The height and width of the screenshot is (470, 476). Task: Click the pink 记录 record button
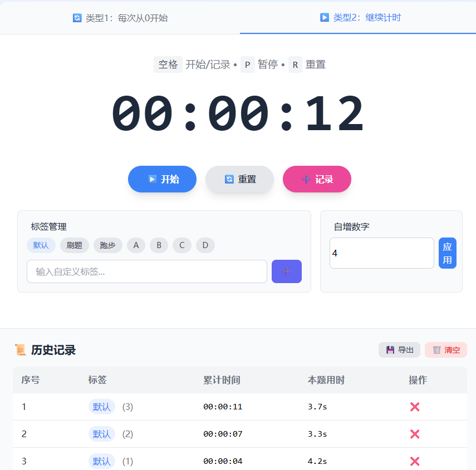(x=317, y=179)
